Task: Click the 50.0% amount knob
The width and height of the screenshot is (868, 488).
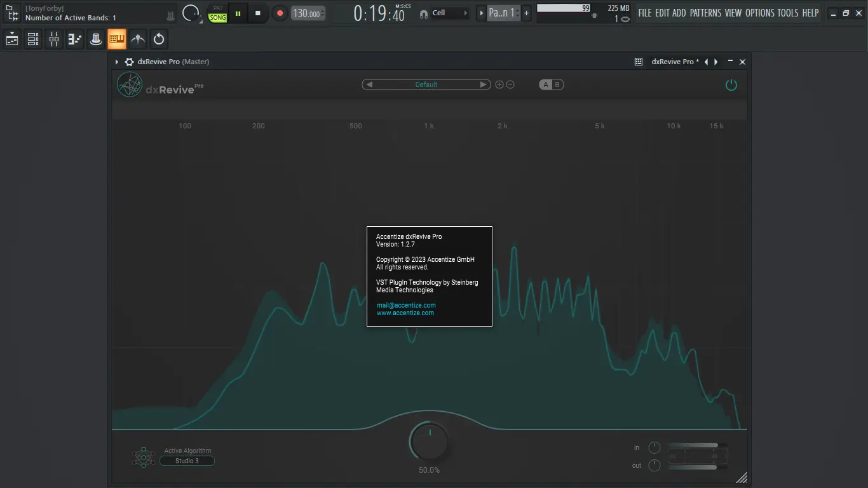Action: pyautogui.click(x=430, y=442)
